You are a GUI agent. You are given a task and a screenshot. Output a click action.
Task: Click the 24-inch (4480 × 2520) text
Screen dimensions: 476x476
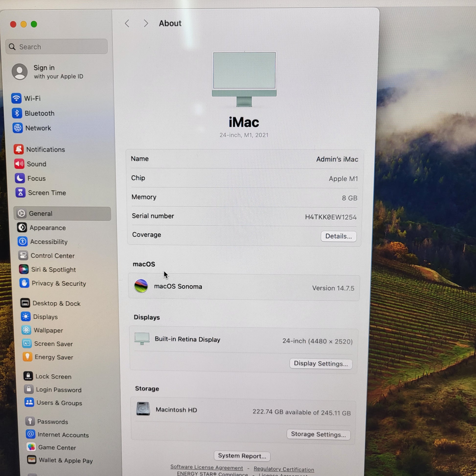[317, 341]
